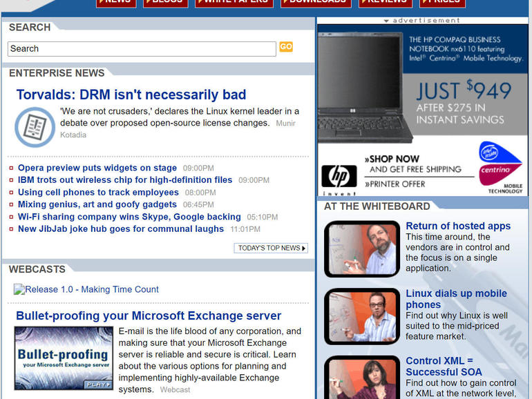The height and width of the screenshot is (399, 532).
Task: Open Release 1.0 - Making Time Count webcast
Action: coord(92,289)
